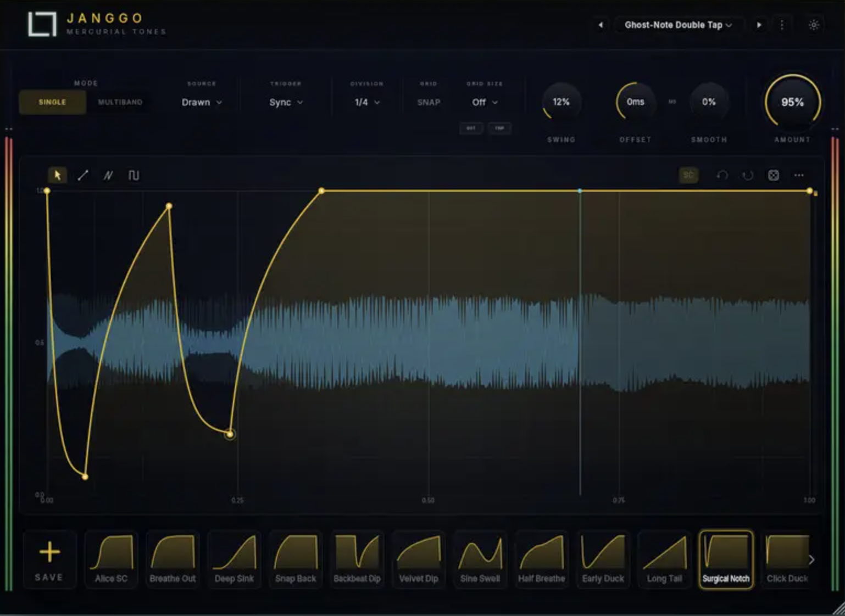Image resolution: width=845 pixels, height=616 pixels.
Task: Open the Source dropdown set to Drawn
Action: point(202,102)
